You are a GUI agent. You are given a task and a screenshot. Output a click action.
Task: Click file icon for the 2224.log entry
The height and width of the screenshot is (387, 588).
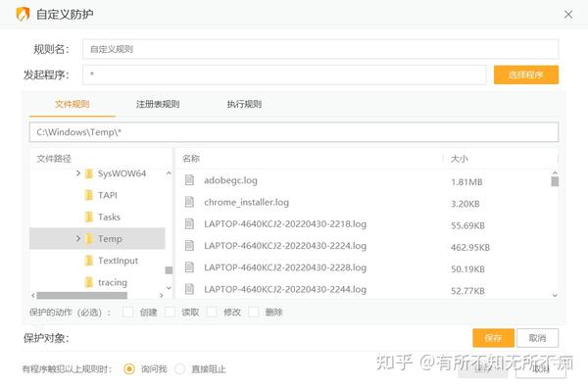(x=190, y=246)
